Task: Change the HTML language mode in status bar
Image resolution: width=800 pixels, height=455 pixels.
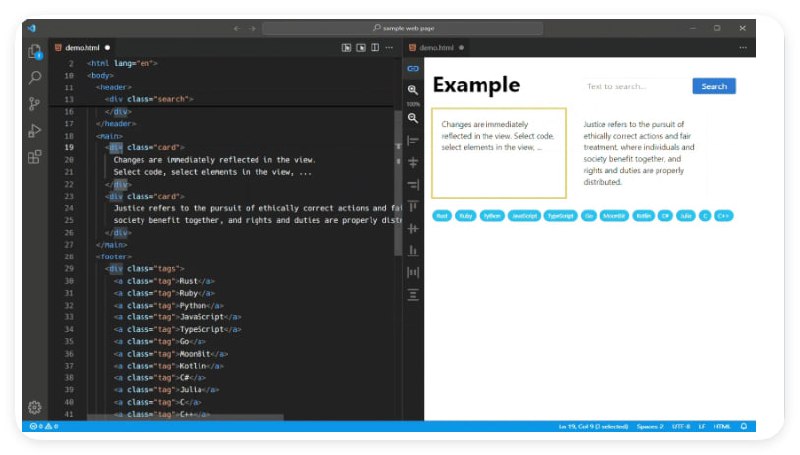Action: pyautogui.click(x=721, y=427)
